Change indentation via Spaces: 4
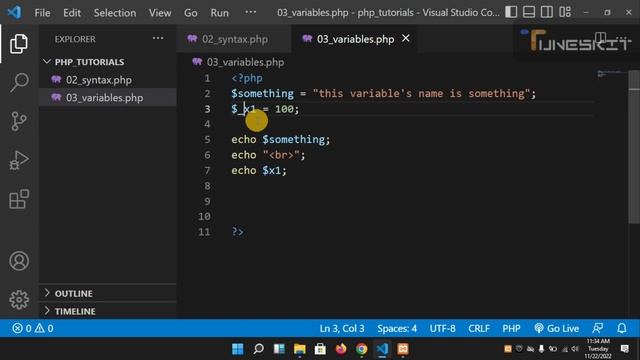The height and width of the screenshot is (360, 640). point(397,328)
